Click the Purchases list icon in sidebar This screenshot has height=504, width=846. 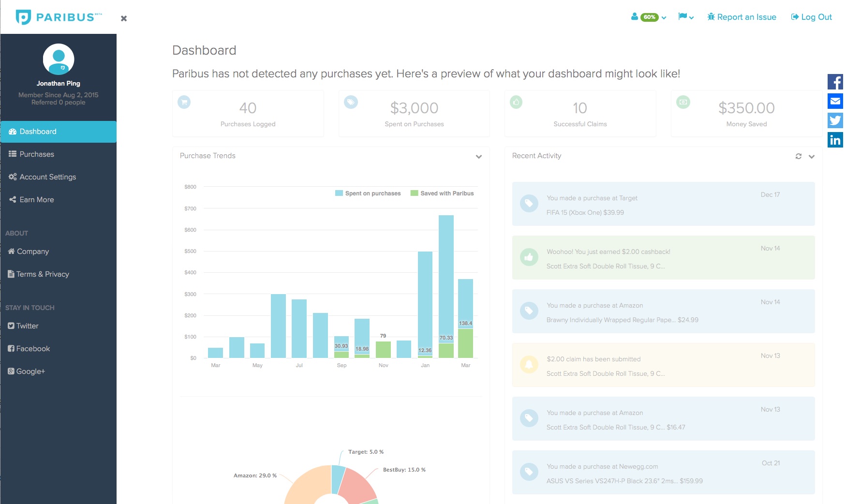[x=13, y=154]
